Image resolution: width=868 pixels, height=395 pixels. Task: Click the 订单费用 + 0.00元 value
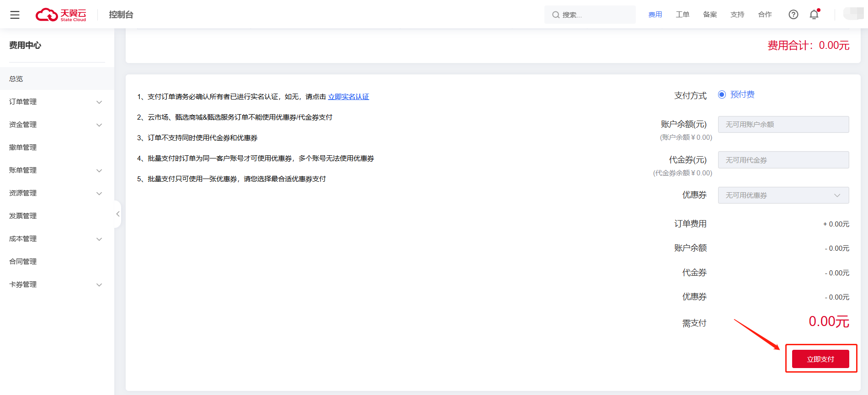(836, 224)
